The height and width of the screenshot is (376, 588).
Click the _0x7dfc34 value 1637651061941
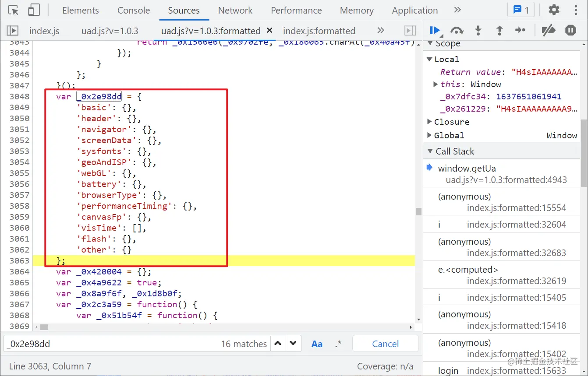tap(528, 96)
